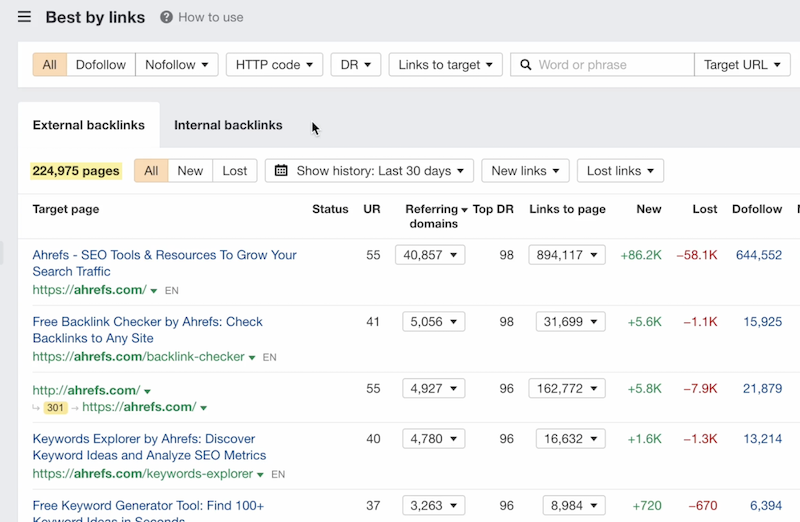
Task: Click the 13,214 dofollow count
Action: [x=762, y=439]
